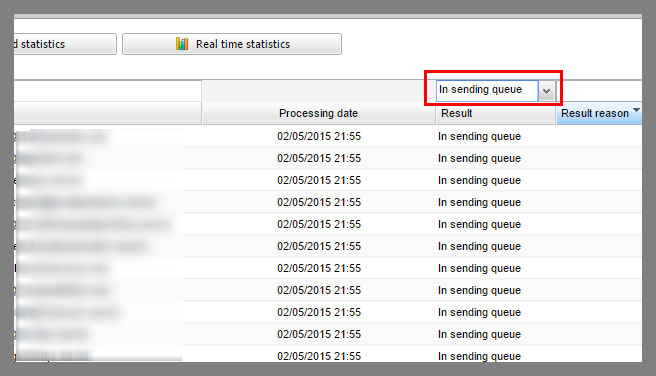Click the bar chart icon in Real time statistics
This screenshot has width=656, height=376.
coord(182,43)
